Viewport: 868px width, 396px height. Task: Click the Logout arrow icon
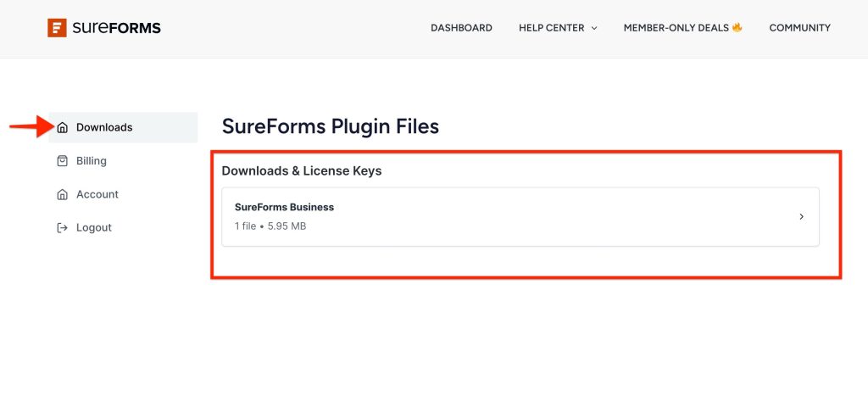pos(63,227)
